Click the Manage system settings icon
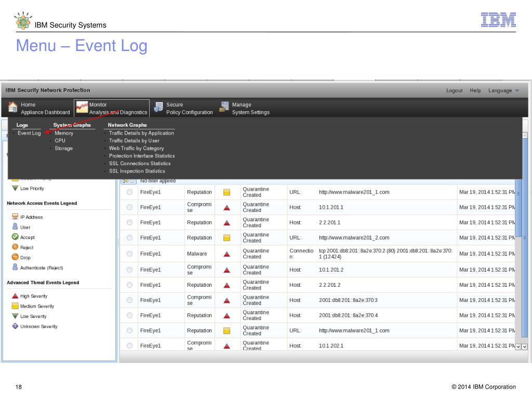Image resolution: width=532 pixels, height=399 pixels. [224, 107]
